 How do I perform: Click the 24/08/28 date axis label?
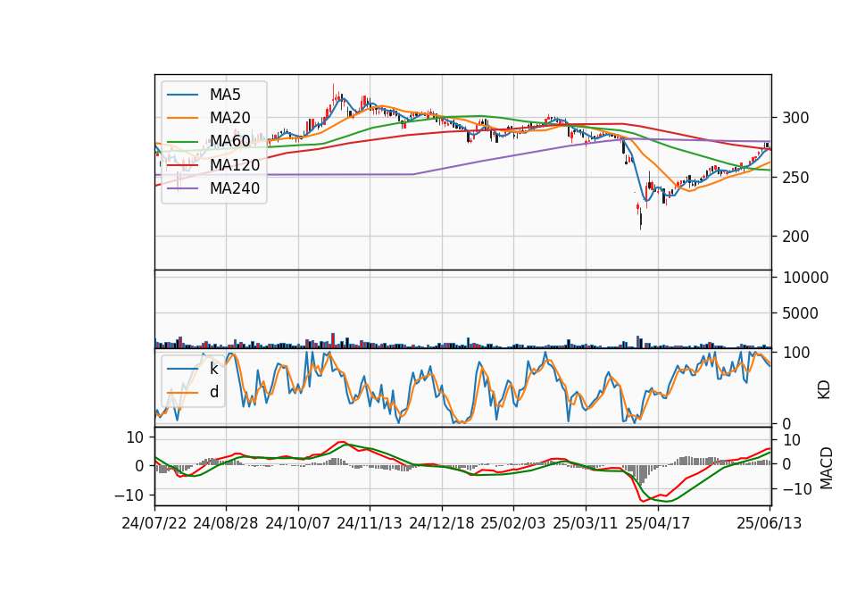tap(226, 523)
